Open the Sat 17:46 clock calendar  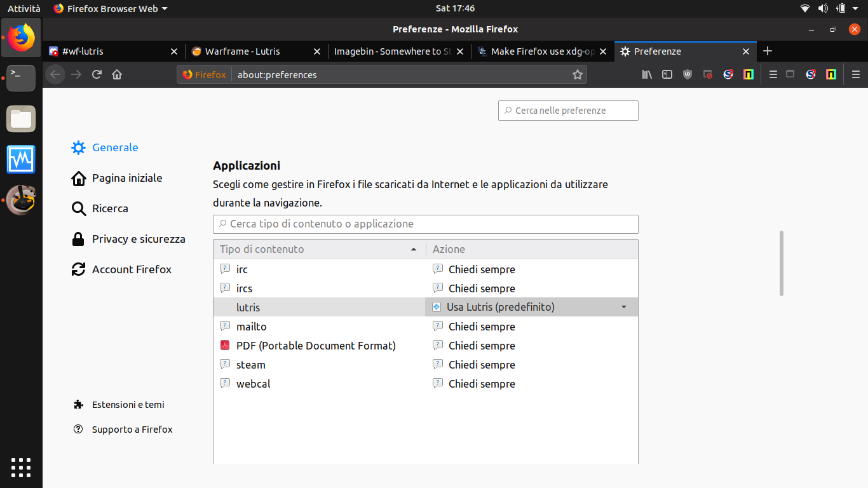click(x=455, y=8)
